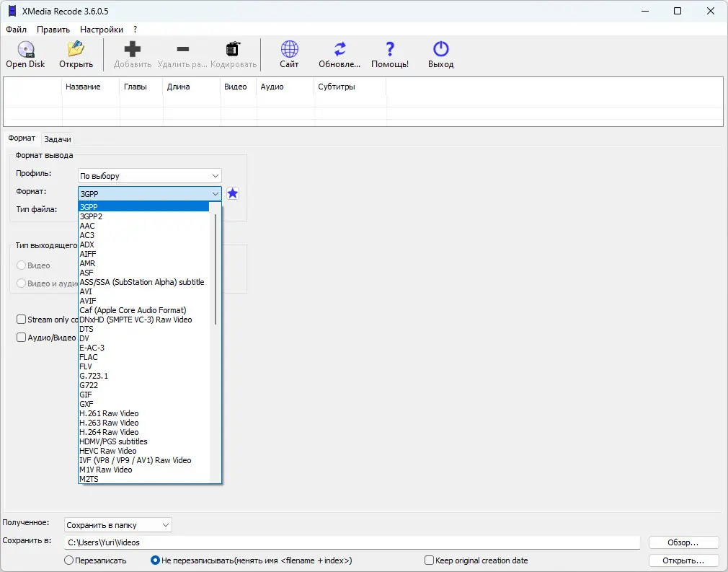The width and height of the screenshot is (728, 572).
Task: Click the Выход power icon
Action: 440,50
